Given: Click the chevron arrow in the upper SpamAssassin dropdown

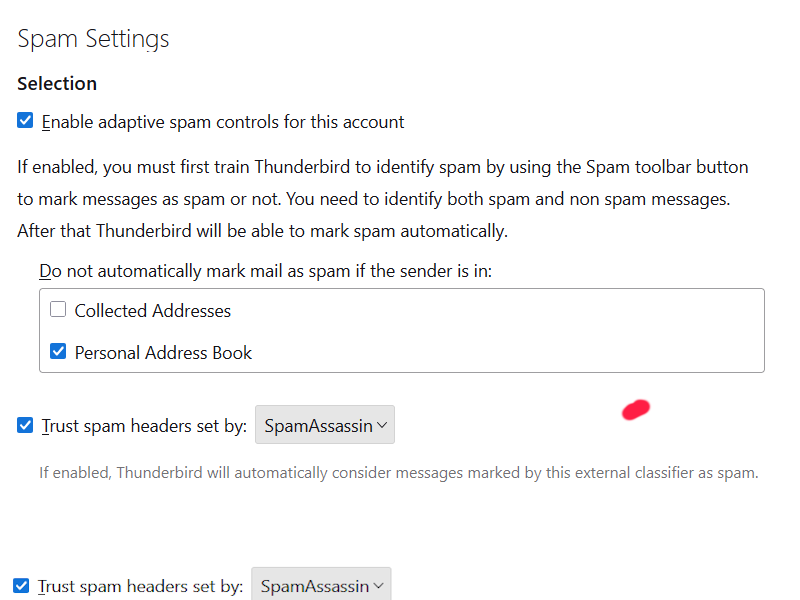Looking at the screenshot, I should pyautogui.click(x=381, y=426).
